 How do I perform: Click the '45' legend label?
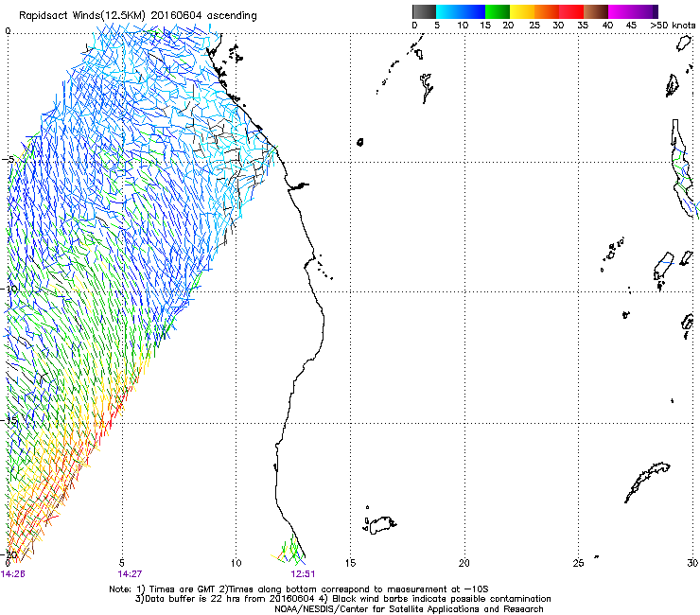(x=631, y=26)
